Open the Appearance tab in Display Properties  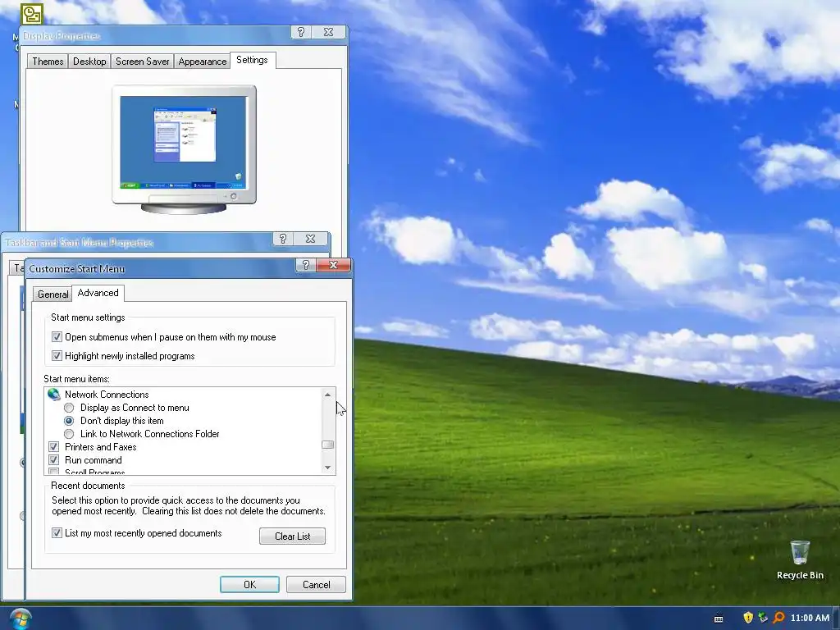tap(203, 61)
